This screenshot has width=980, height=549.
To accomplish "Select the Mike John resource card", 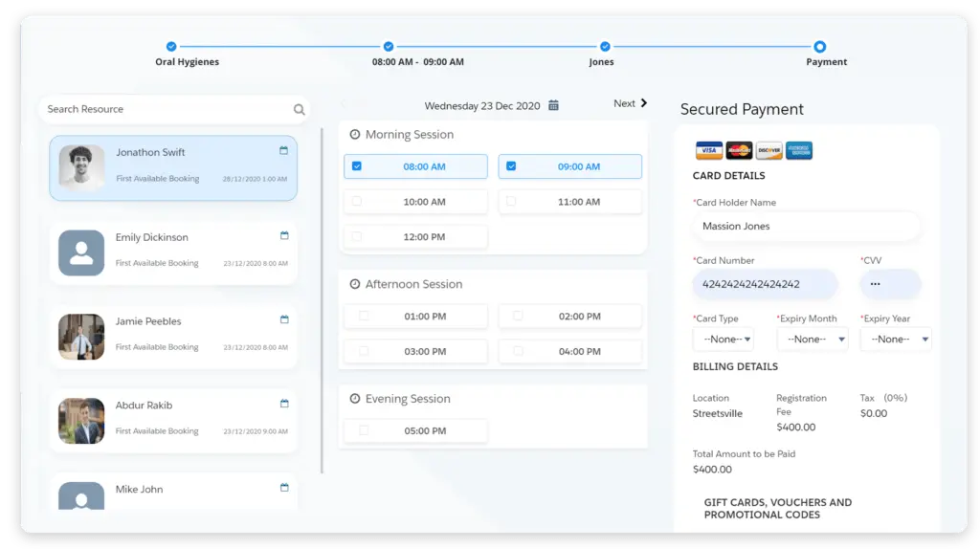I will coord(173,493).
